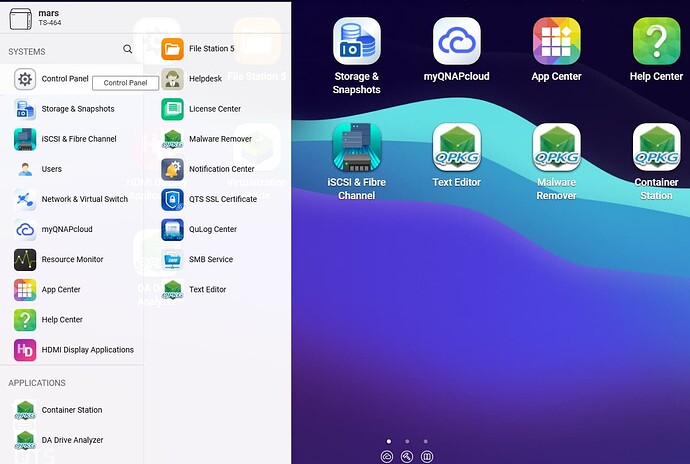The image size is (690, 464).
Task: Go to the third desktop page dot
Action: click(426, 441)
